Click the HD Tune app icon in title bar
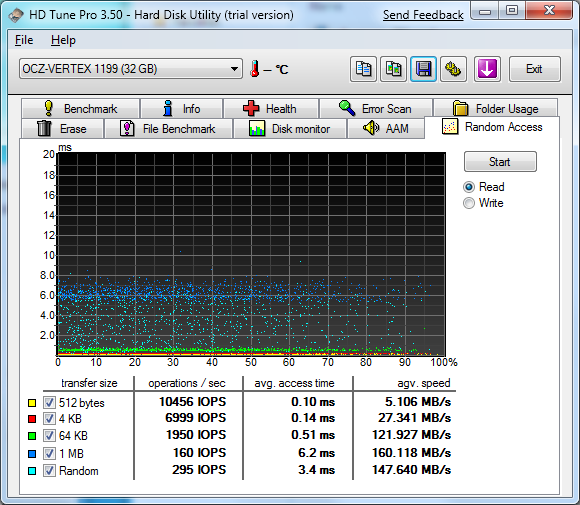This screenshot has height=505, width=580. [x=16, y=15]
